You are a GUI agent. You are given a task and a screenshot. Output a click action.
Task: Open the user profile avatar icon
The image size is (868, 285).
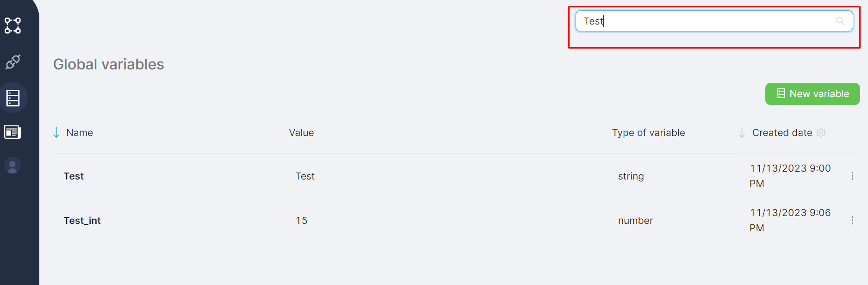(x=13, y=166)
